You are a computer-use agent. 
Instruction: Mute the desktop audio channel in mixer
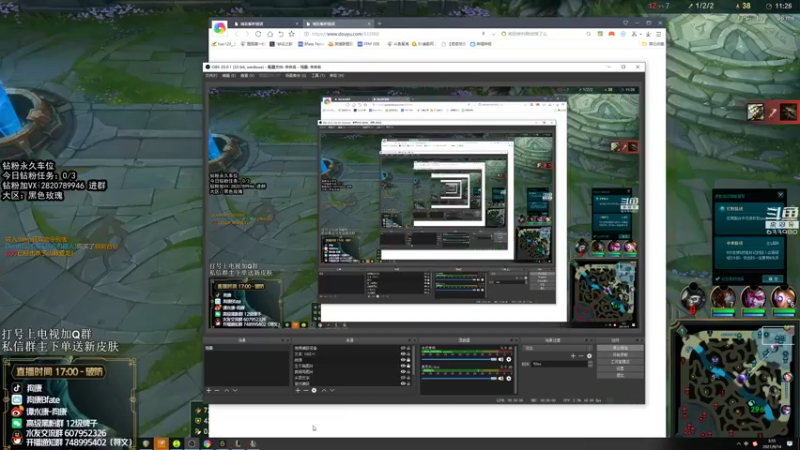501,359
